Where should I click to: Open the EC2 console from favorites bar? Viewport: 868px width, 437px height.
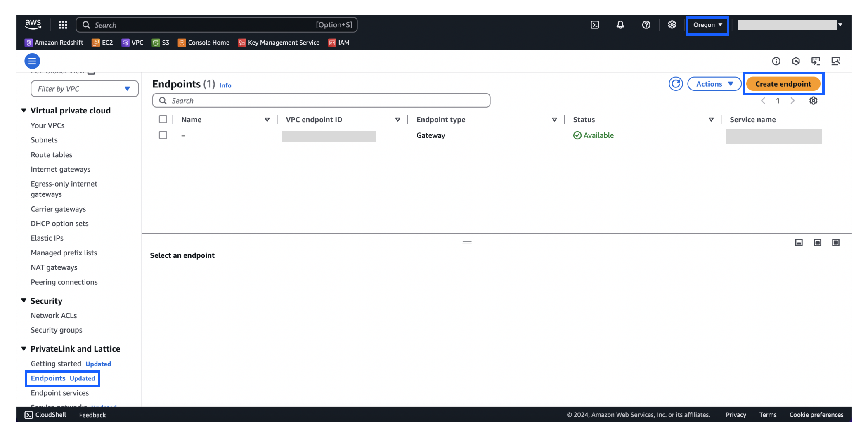(x=102, y=43)
